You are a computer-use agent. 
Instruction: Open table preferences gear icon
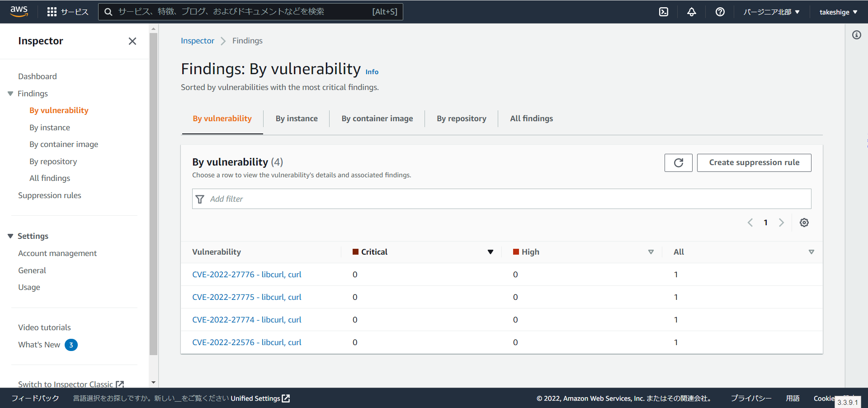804,223
